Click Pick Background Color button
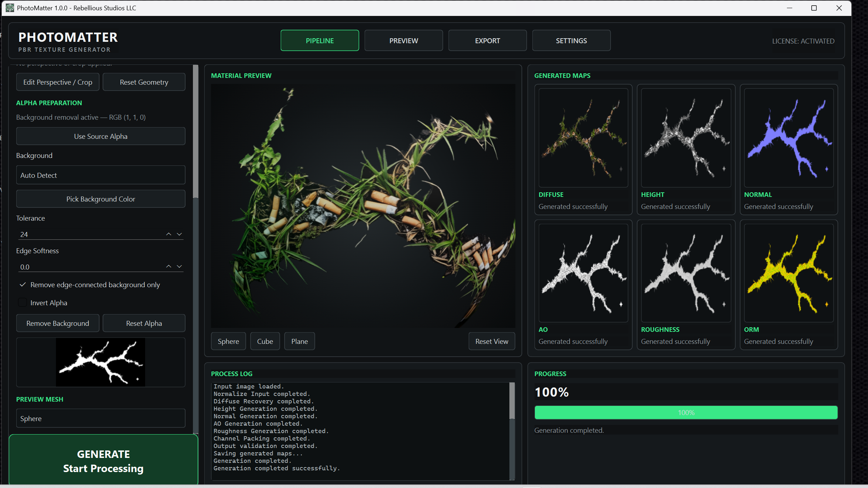868x488 pixels. pyautogui.click(x=101, y=199)
